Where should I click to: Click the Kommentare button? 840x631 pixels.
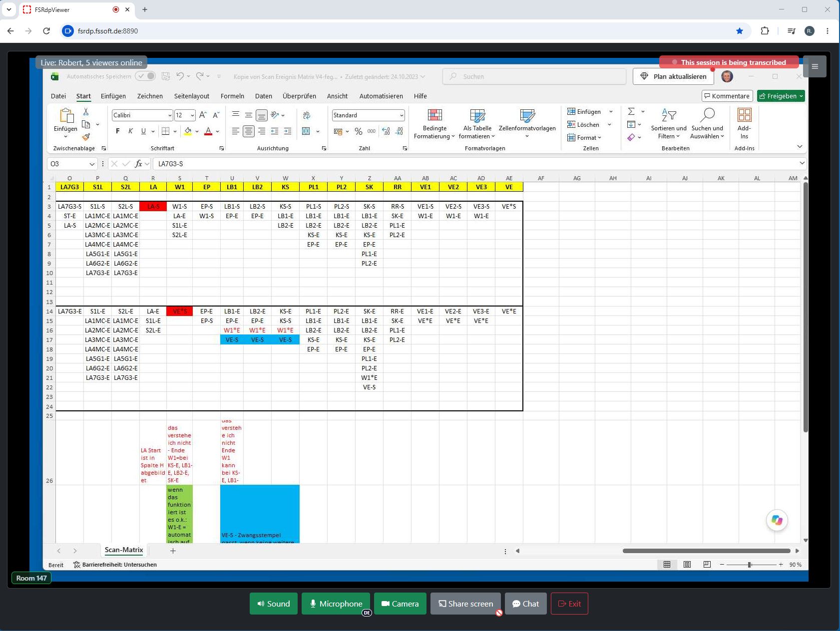pyautogui.click(x=727, y=96)
